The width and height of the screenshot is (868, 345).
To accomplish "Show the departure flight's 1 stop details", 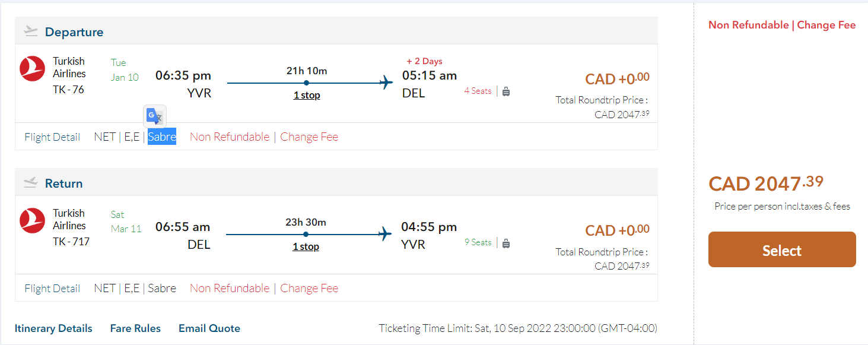I will tap(307, 95).
